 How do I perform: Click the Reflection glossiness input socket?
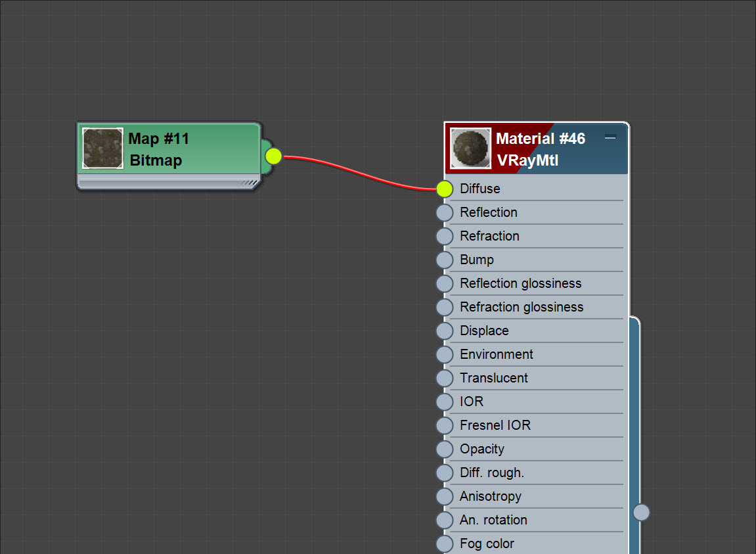445,284
